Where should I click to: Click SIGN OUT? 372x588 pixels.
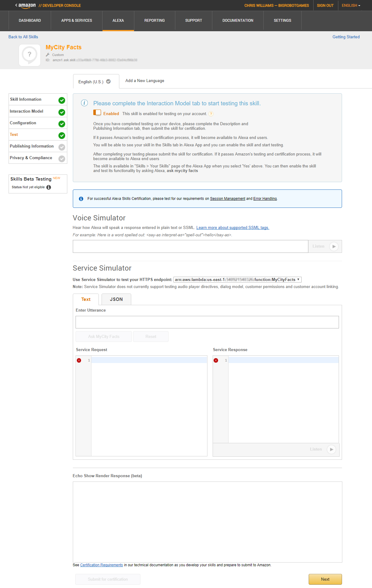click(x=325, y=6)
